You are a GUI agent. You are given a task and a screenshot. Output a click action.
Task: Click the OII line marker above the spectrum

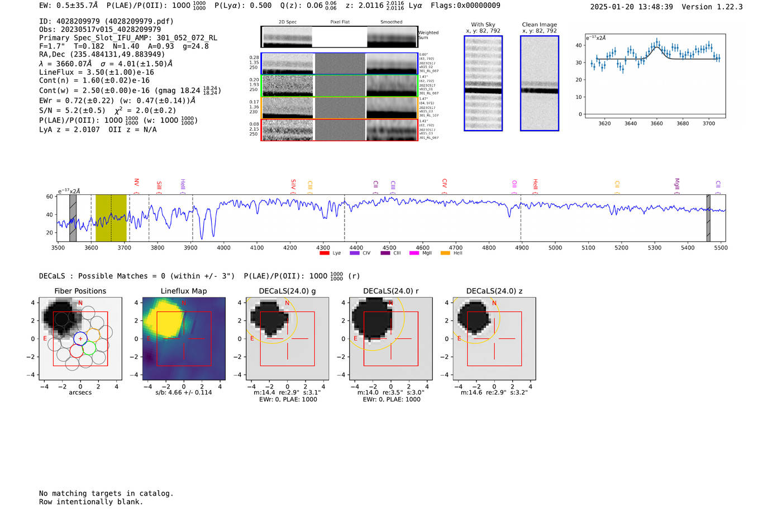514,185
